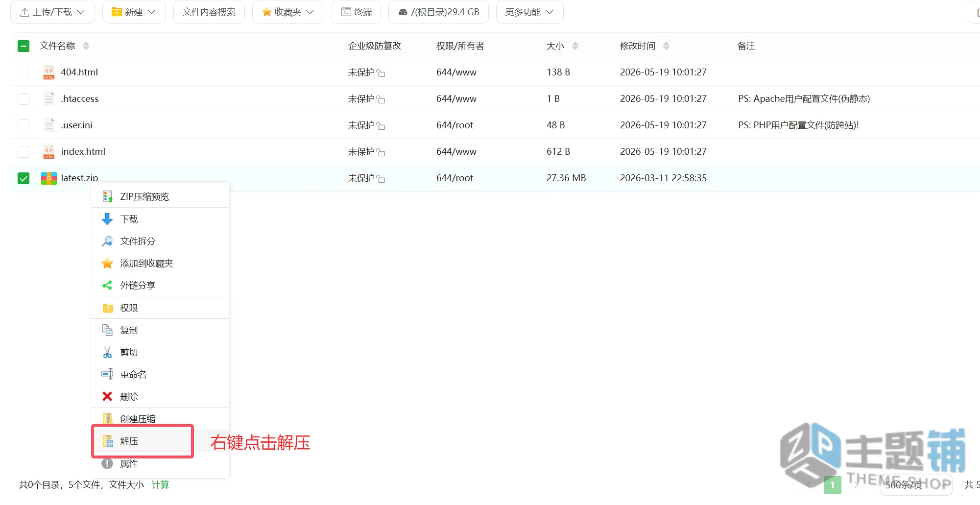Click the .user.ini document icon
The height and width of the screenshot is (505, 980).
[x=49, y=125]
